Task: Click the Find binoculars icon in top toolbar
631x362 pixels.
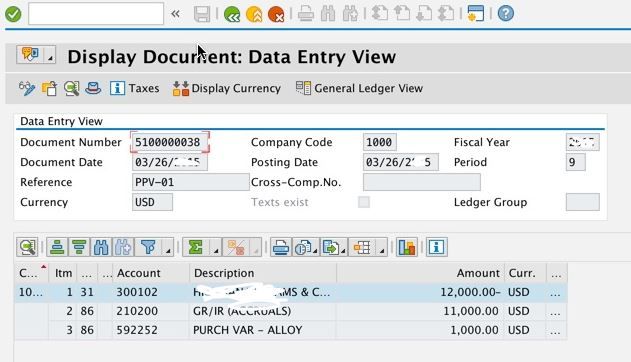Action: [x=328, y=14]
